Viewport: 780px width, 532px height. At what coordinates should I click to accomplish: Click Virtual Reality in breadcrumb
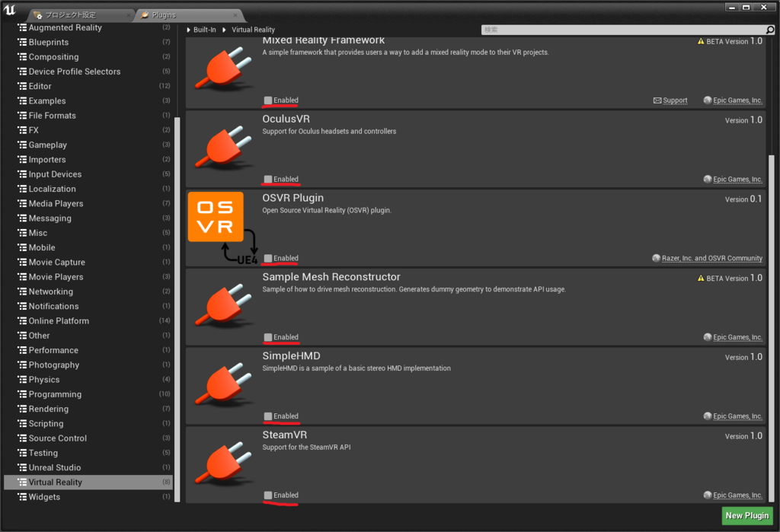253,30
